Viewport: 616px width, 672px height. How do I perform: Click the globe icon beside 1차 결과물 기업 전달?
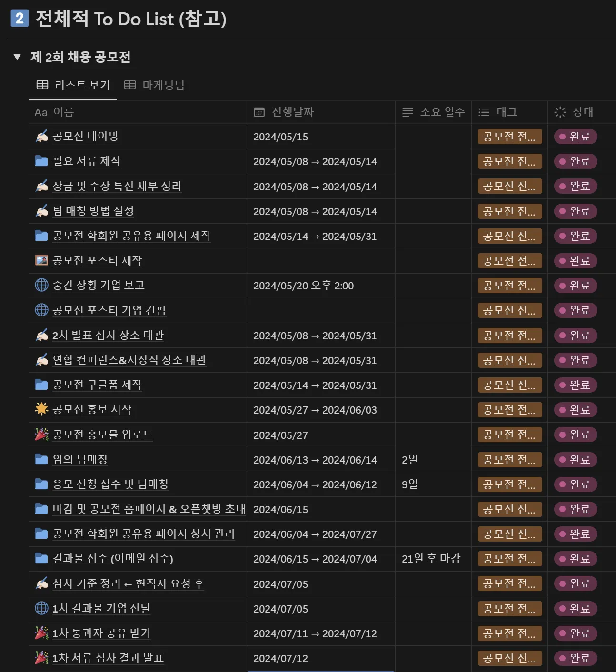[x=41, y=608]
